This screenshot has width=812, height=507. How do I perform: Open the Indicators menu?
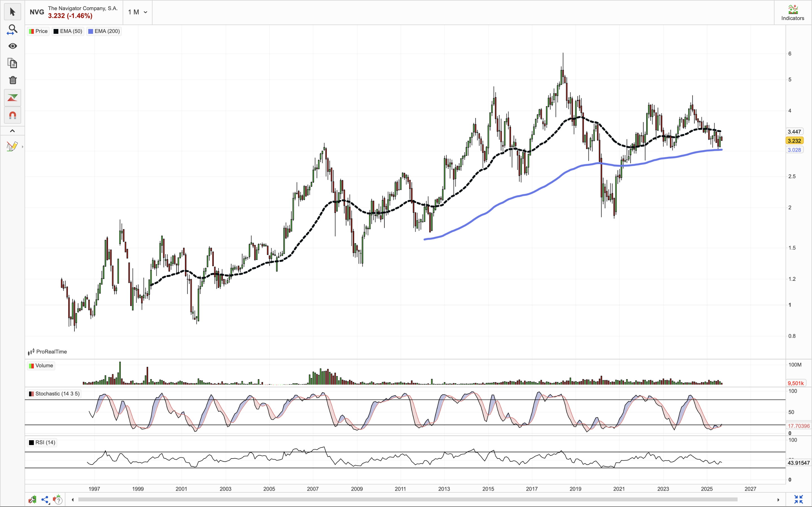click(792, 13)
